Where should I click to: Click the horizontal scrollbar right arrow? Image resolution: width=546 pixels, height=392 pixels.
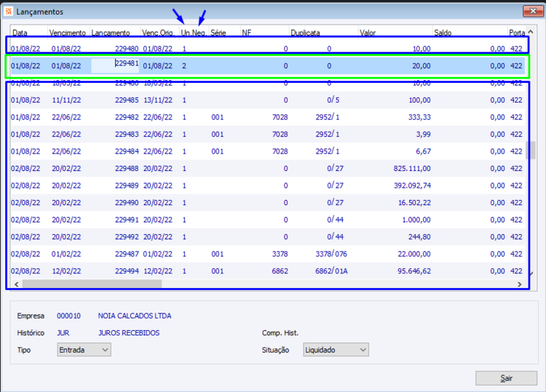pos(520,284)
